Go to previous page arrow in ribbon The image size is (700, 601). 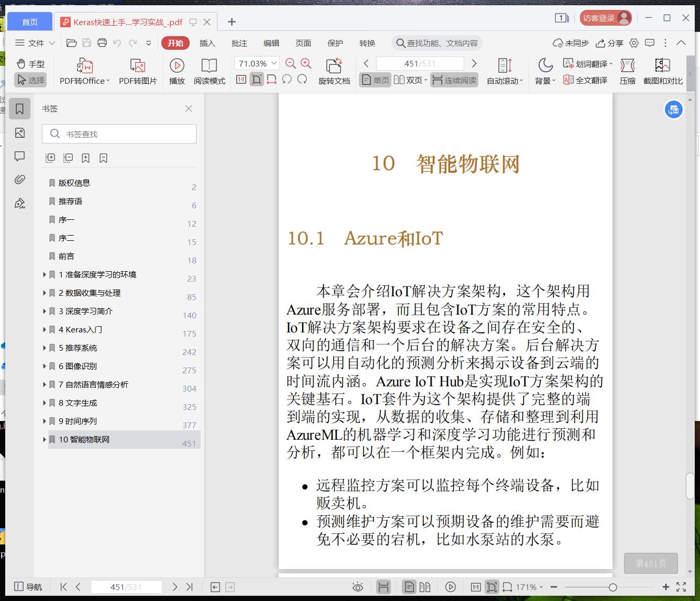click(x=366, y=63)
